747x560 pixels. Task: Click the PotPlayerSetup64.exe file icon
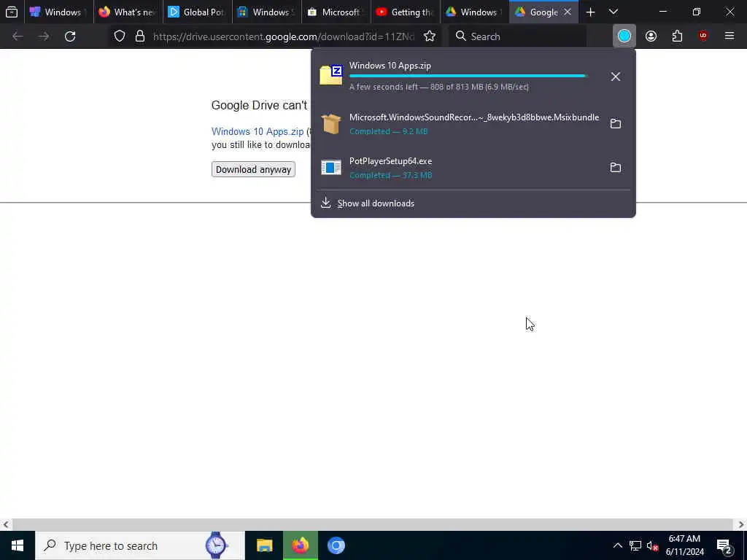tap(331, 167)
